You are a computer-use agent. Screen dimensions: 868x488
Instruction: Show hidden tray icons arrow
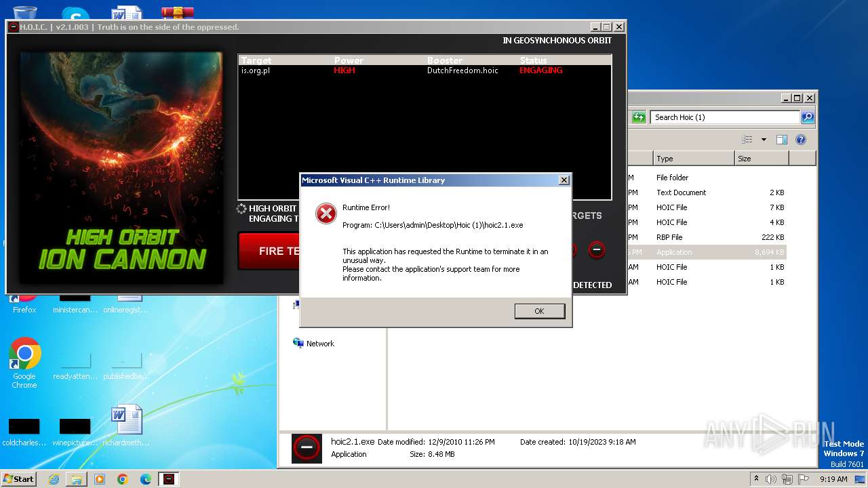756,479
